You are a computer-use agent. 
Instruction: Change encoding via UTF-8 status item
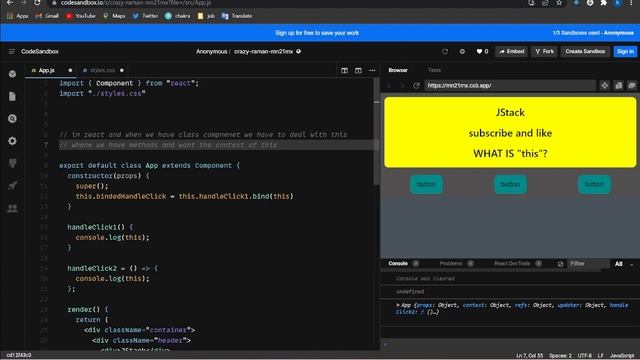(x=584, y=356)
